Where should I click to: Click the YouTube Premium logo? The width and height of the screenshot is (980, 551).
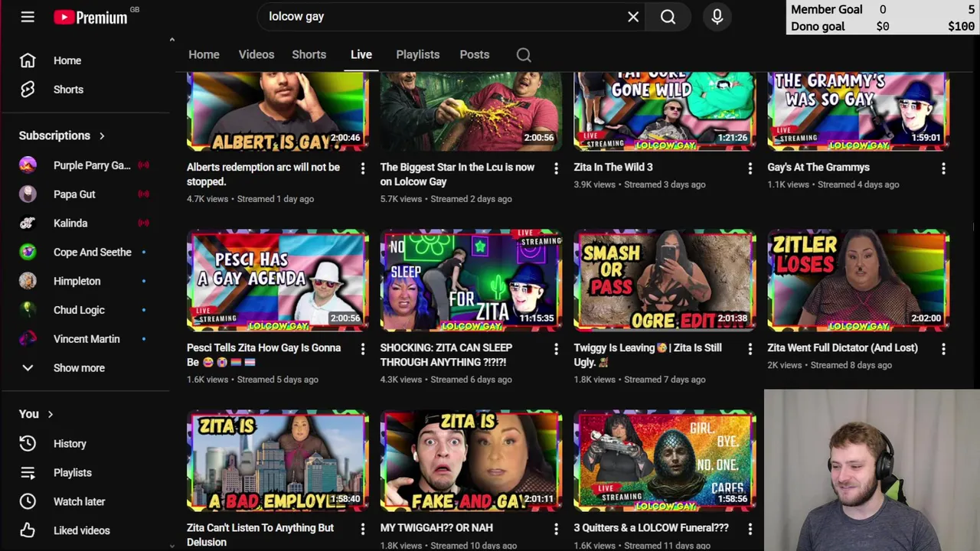coord(91,17)
